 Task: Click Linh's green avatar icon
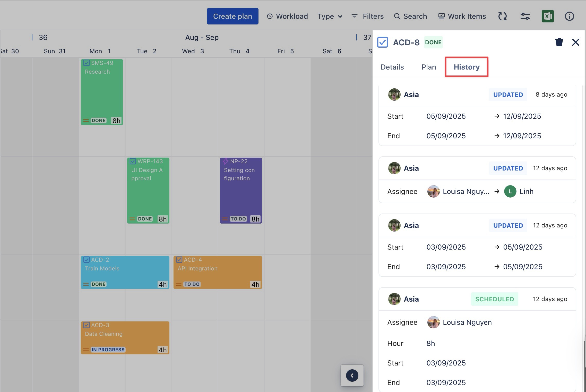(x=510, y=192)
